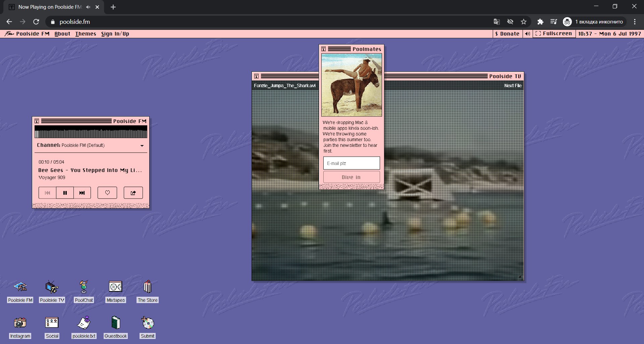Screen dimensions: 644x344
Task: Open the Themes menu
Action: [x=86, y=34]
